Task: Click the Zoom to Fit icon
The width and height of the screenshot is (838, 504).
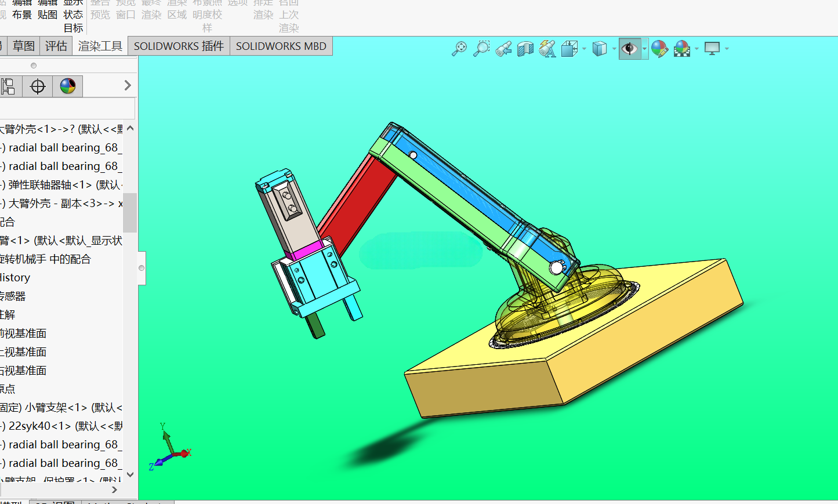Action: pos(459,49)
